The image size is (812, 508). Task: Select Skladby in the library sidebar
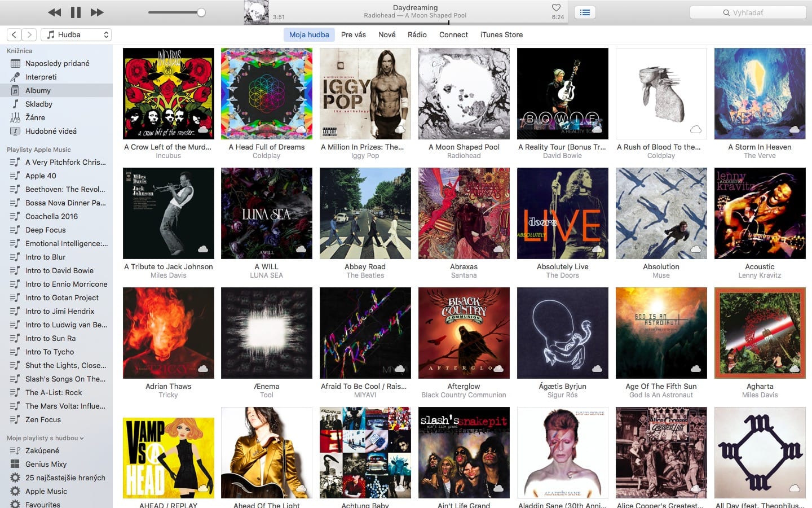point(56,104)
